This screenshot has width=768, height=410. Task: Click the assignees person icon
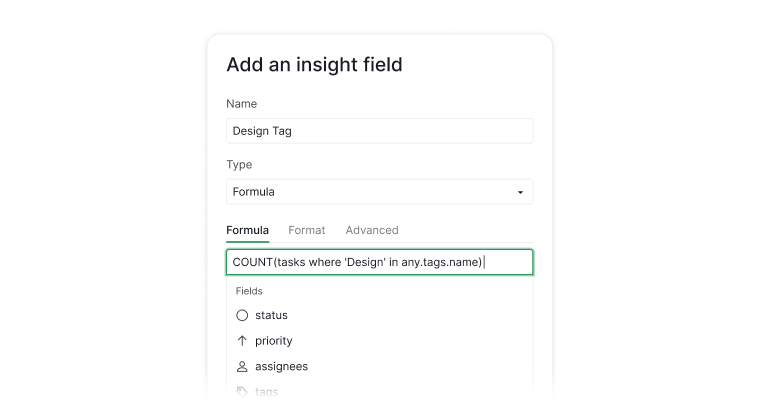[x=242, y=366]
